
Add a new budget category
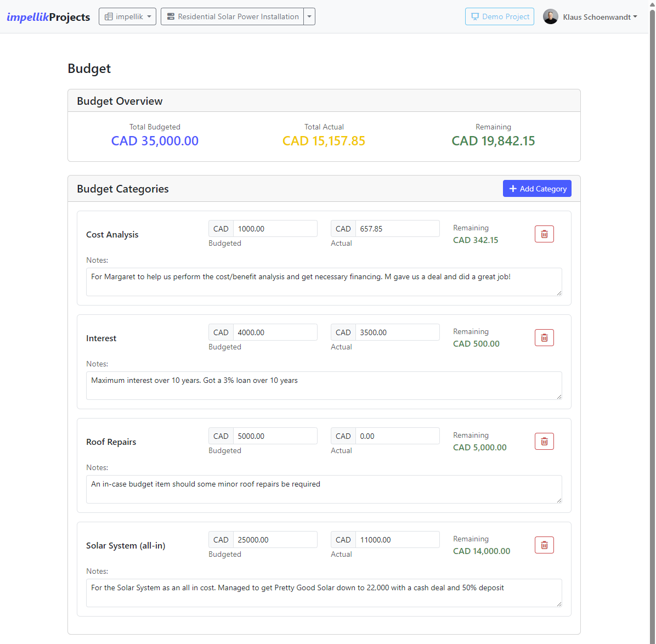coord(537,189)
